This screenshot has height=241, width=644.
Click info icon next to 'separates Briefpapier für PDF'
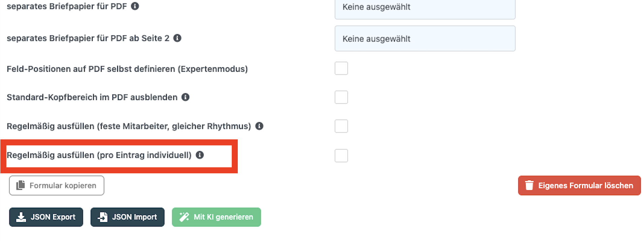tap(135, 6)
